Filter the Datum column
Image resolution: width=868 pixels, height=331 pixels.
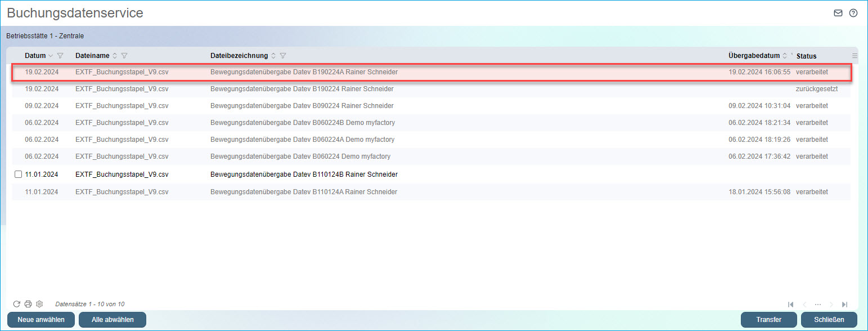(x=60, y=56)
